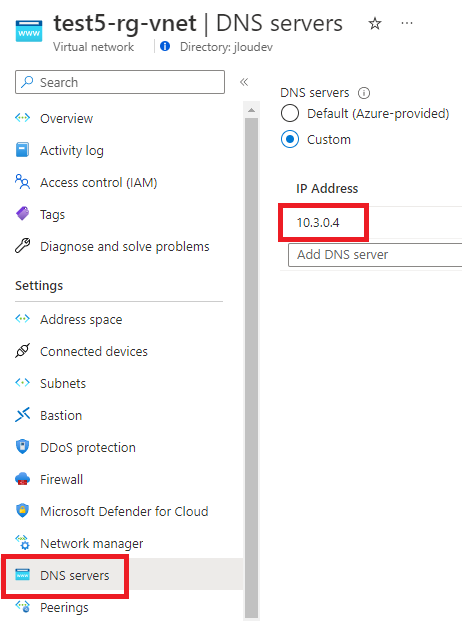
Task: Select the Custom DNS radio button
Action: [x=290, y=139]
